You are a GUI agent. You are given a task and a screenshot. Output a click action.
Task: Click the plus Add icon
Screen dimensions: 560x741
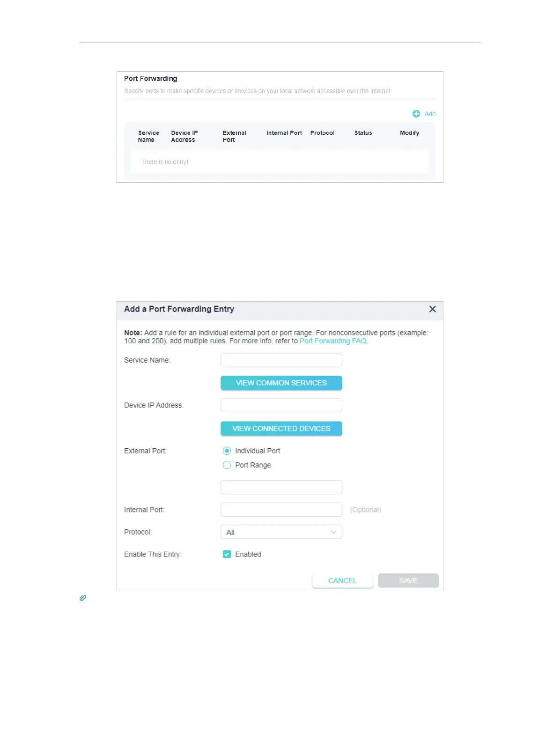416,114
